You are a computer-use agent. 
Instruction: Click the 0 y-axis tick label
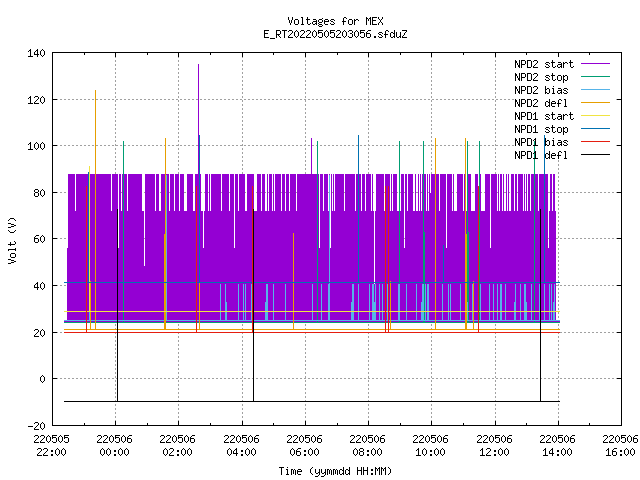coord(42,380)
